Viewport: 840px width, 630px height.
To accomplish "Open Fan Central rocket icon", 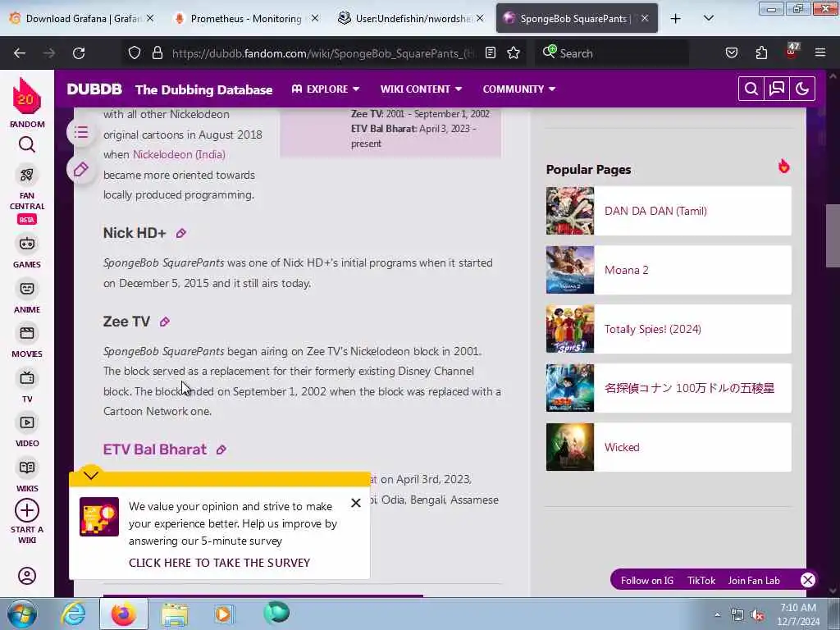I will tap(27, 175).
